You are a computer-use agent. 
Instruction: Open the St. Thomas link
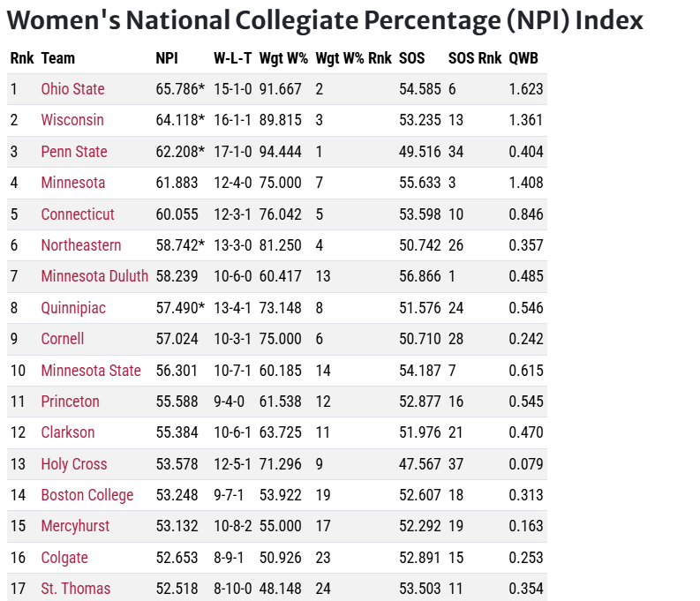tap(76, 589)
